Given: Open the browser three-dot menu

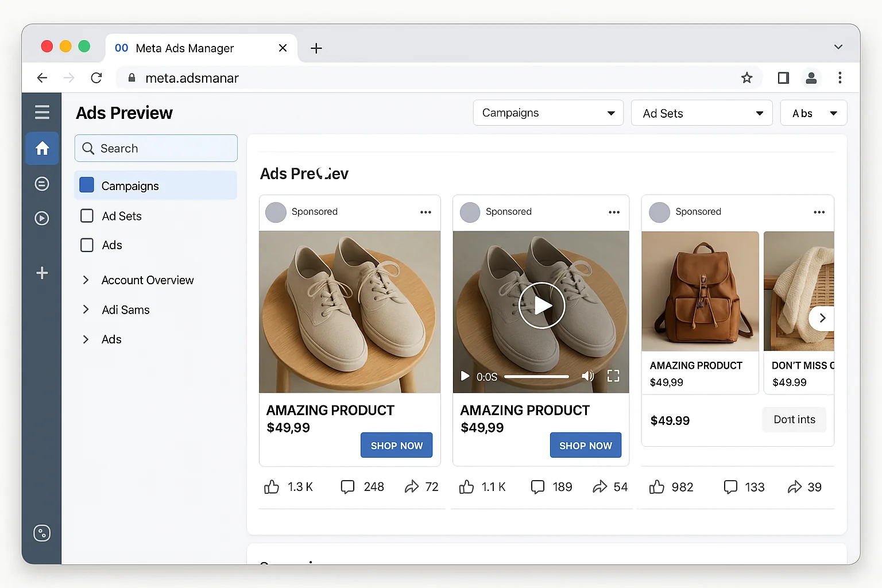Looking at the screenshot, I should coord(840,78).
